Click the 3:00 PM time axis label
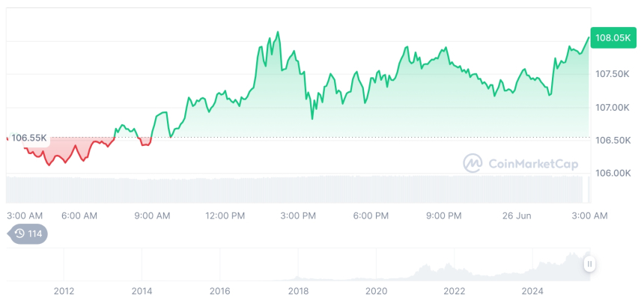This screenshot has height=300, width=644. 298,216
